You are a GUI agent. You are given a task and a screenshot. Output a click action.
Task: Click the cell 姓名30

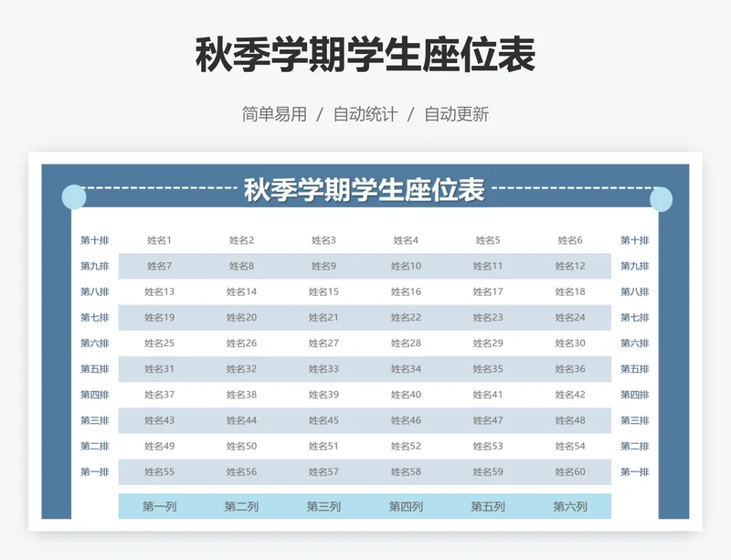tap(570, 343)
